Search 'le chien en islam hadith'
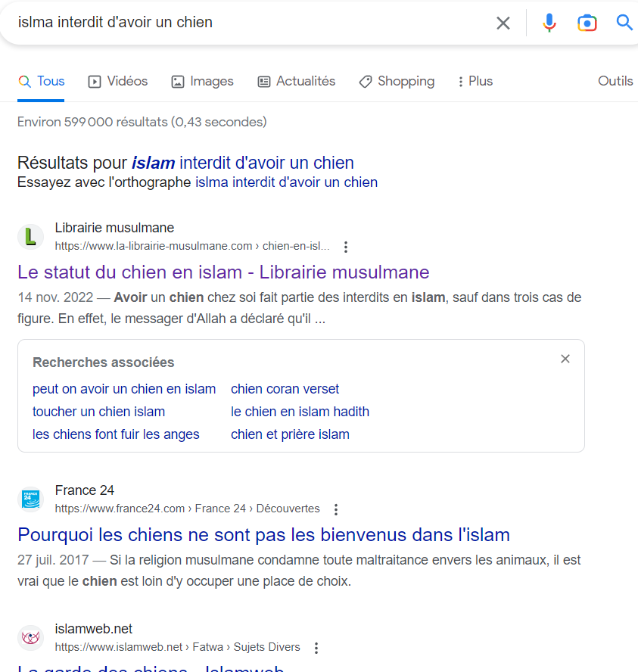 pyautogui.click(x=300, y=412)
